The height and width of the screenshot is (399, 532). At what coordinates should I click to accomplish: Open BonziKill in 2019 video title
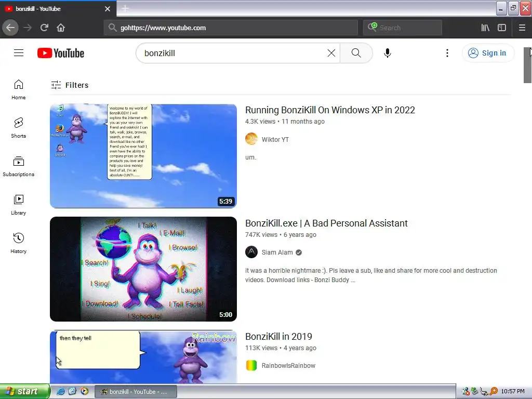(278, 337)
